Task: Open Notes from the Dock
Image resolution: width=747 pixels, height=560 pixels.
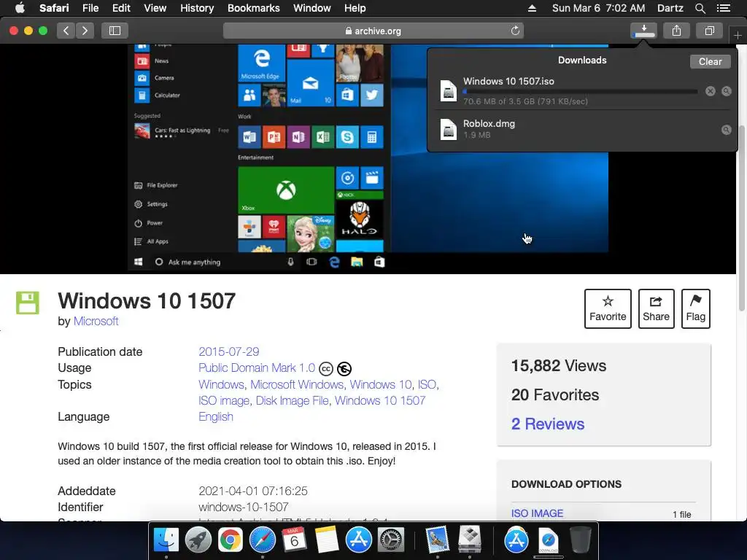Action: 327,540
